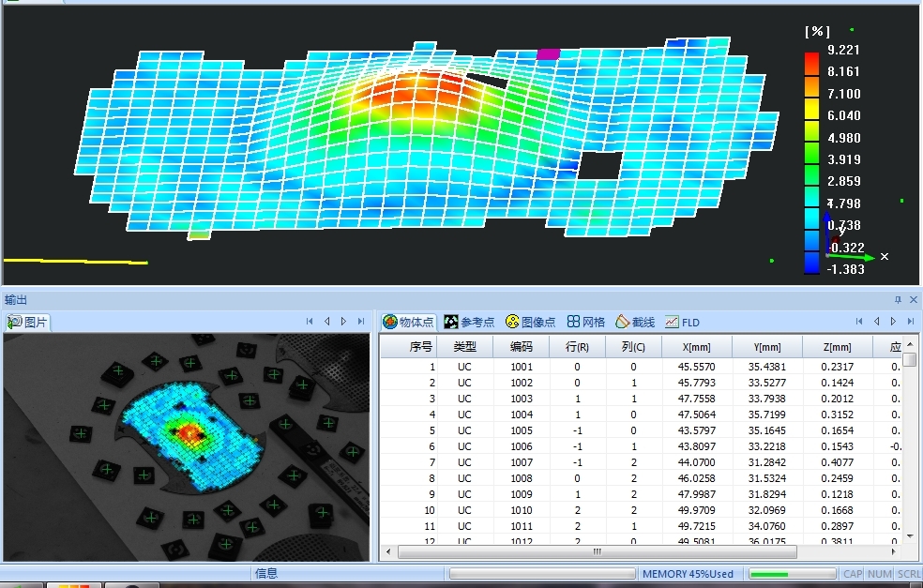Select the magenta cell on strain mesh
The image size is (923, 588).
pyautogui.click(x=548, y=54)
